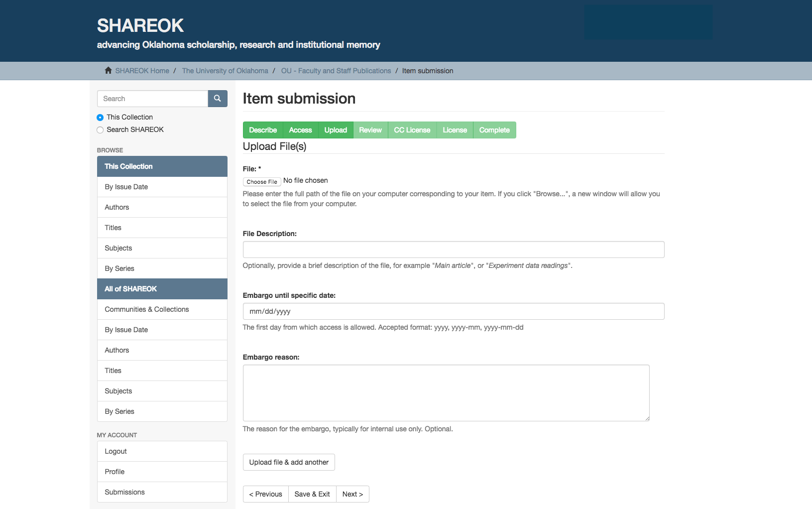
Task: Click The University of Oklahoma breadcrumb
Action: 225,71
